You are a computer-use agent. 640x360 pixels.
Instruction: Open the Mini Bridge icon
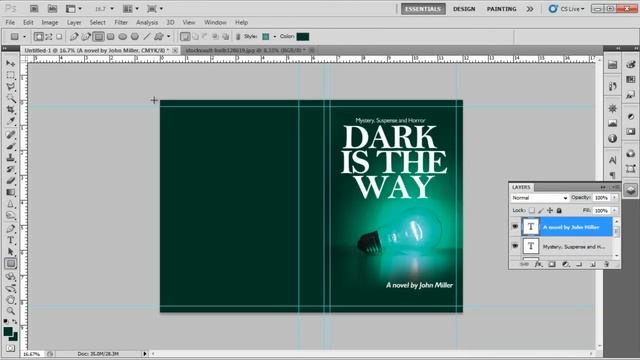(52, 9)
